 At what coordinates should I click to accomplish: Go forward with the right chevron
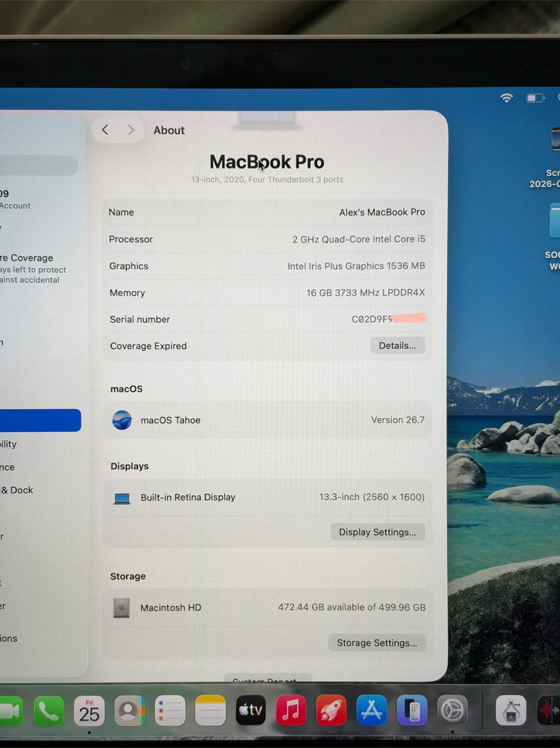[x=131, y=130]
